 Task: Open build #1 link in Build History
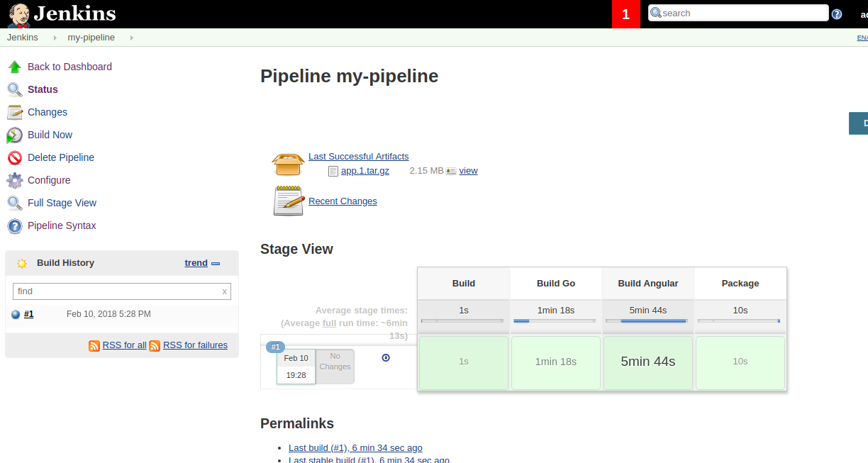29,314
